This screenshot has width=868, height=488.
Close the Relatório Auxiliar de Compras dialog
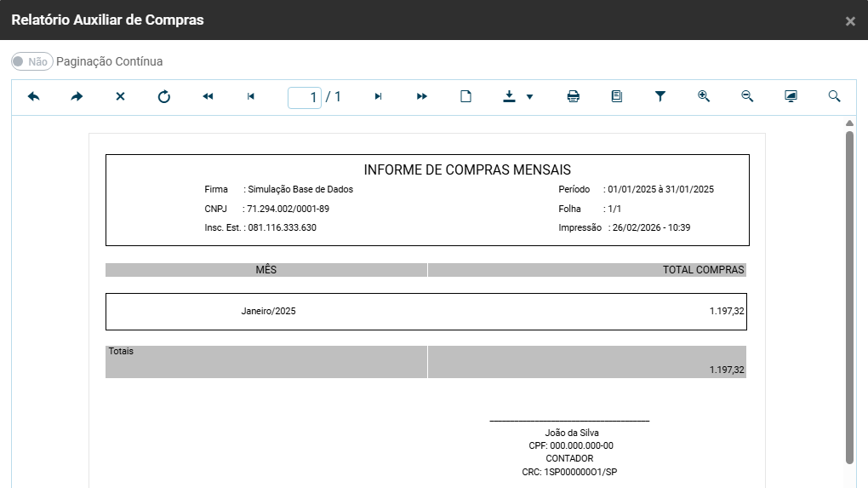coord(850,21)
